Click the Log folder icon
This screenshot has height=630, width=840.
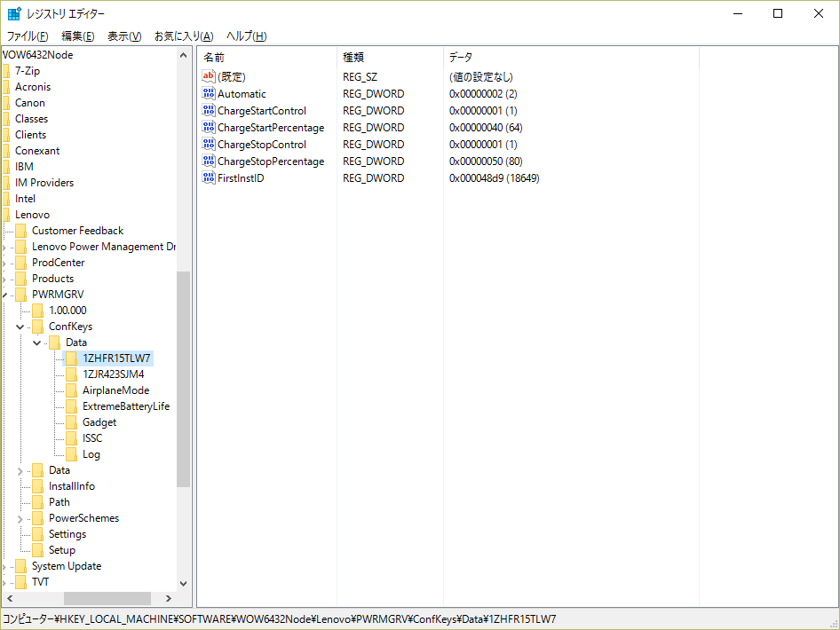[x=71, y=454]
